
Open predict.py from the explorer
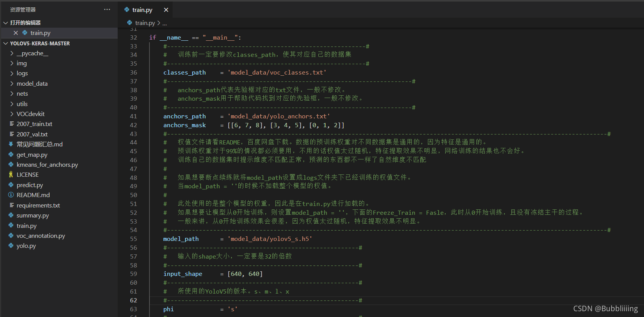click(x=30, y=185)
